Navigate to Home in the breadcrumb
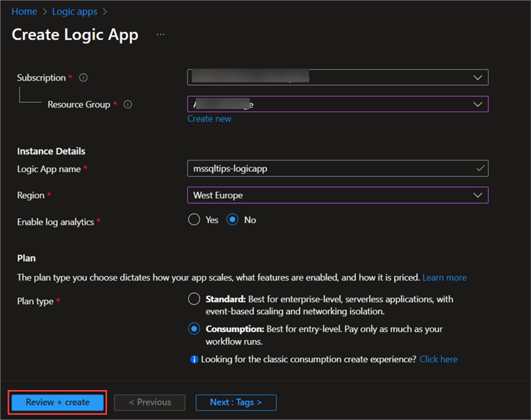The image size is (531, 420). pos(25,12)
